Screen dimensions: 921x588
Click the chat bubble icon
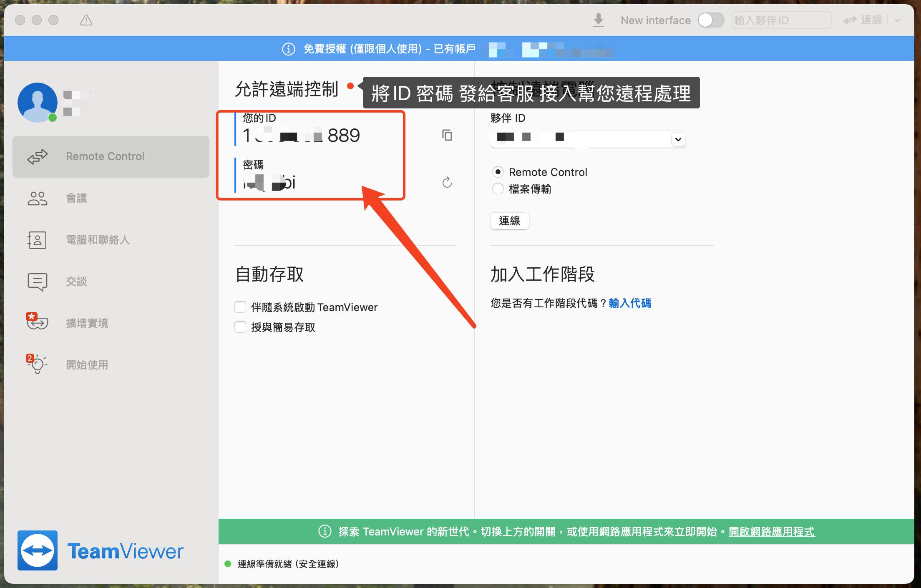(38, 282)
